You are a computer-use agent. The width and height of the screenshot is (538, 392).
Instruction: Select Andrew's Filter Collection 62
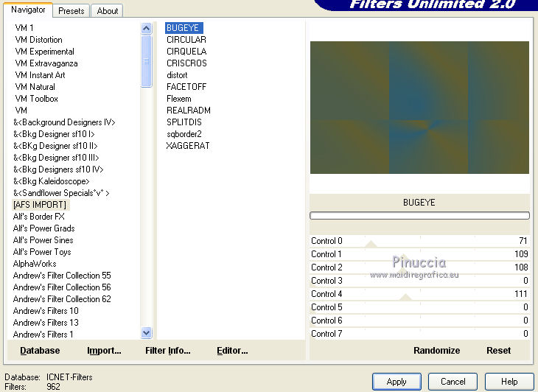pos(62,298)
